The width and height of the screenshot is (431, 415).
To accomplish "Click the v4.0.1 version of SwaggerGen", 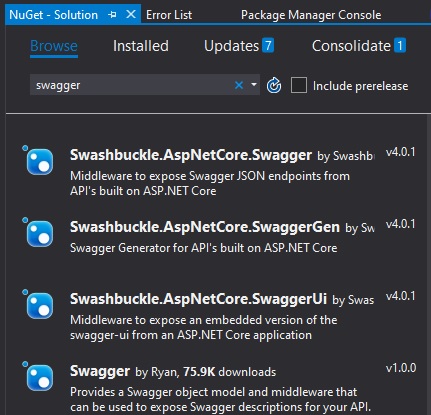I will click(x=401, y=224).
